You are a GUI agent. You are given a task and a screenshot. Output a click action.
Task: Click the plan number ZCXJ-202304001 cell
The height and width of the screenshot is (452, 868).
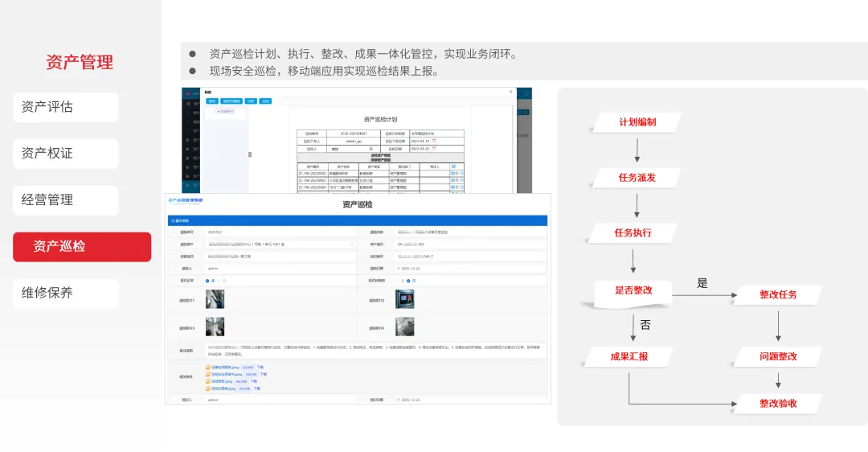pos(354,134)
